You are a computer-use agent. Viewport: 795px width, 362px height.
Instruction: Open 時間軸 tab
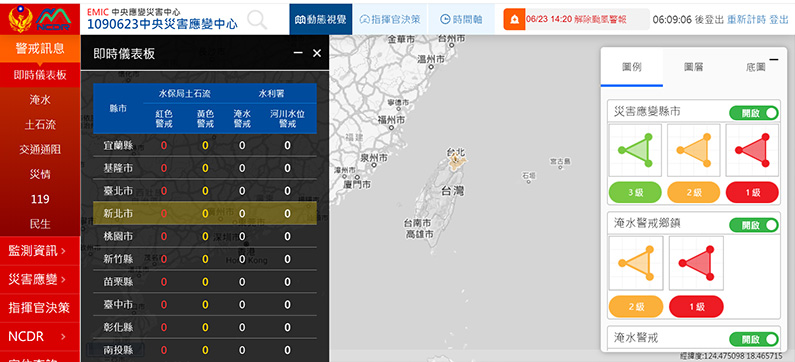pyautogui.click(x=461, y=19)
